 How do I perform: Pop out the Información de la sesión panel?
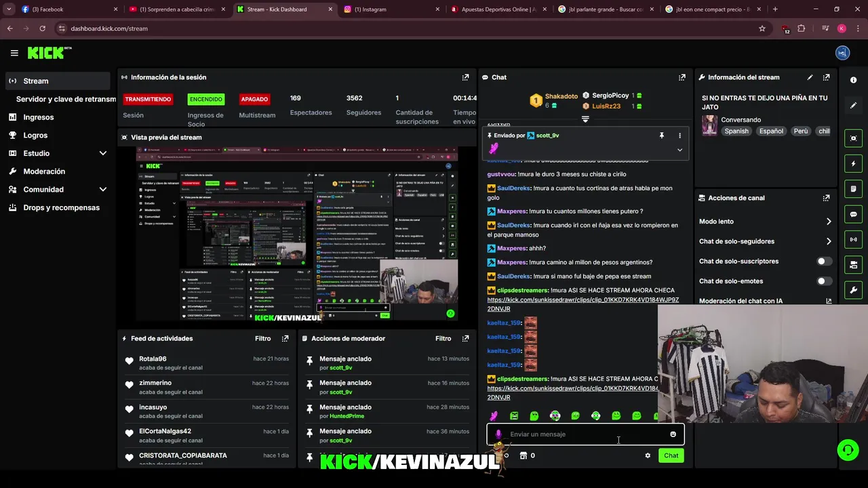point(465,77)
